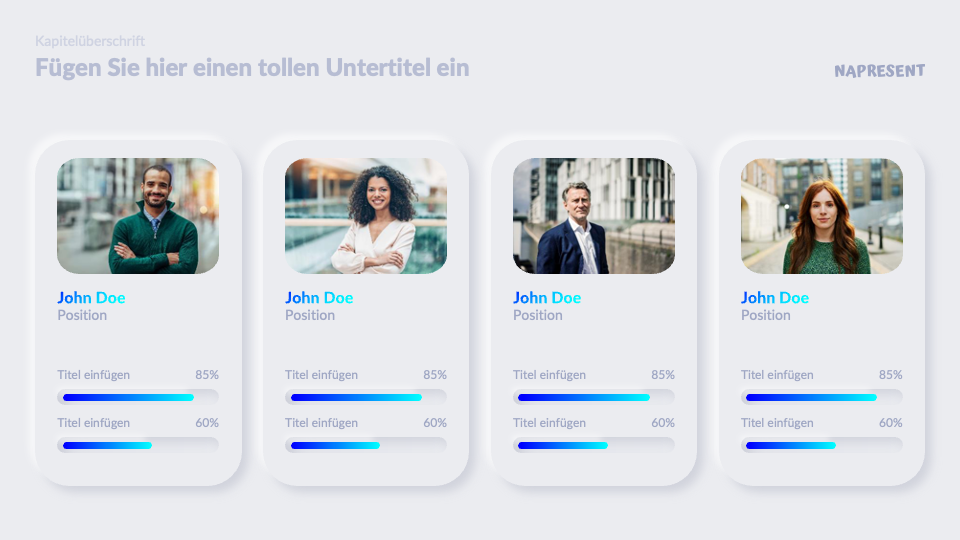
Task: Click the 85% value in fourth card
Action: point(891,375)
